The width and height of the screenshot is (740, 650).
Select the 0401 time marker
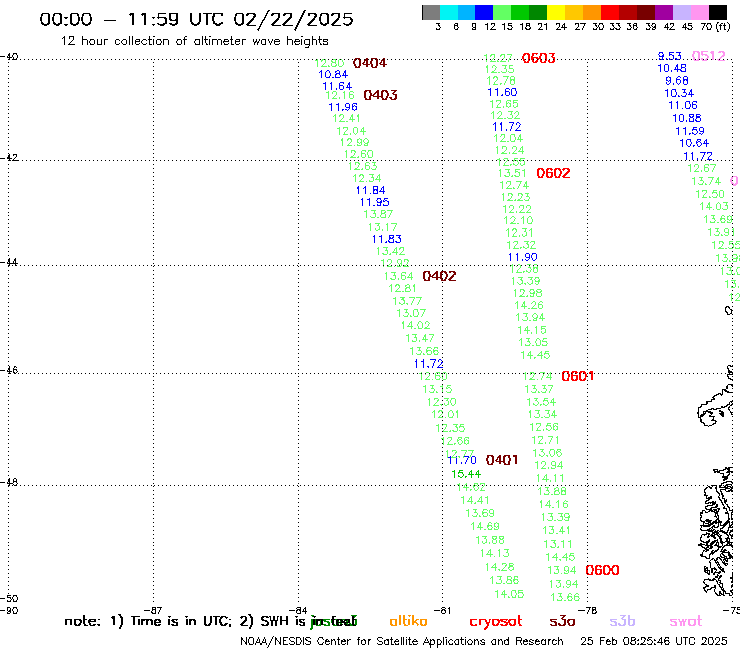502,460
